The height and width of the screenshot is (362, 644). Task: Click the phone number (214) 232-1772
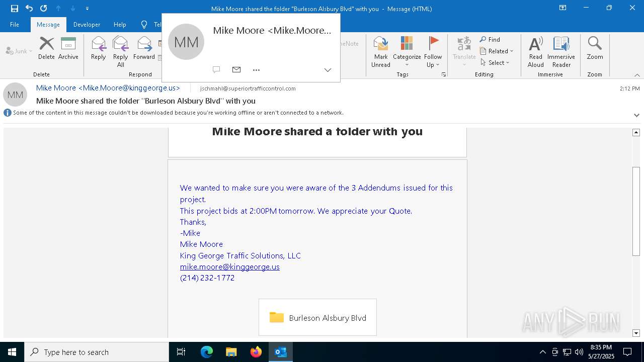point(207,278)
